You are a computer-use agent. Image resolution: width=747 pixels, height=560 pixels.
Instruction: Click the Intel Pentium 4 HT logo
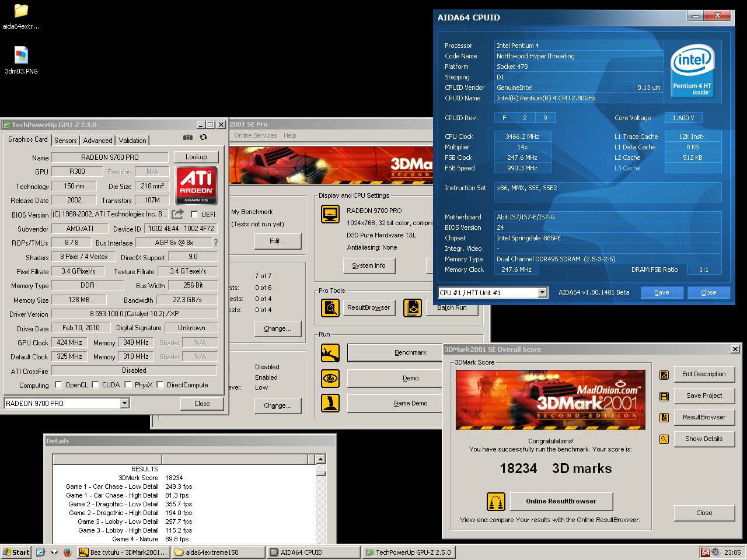(692, 72)
